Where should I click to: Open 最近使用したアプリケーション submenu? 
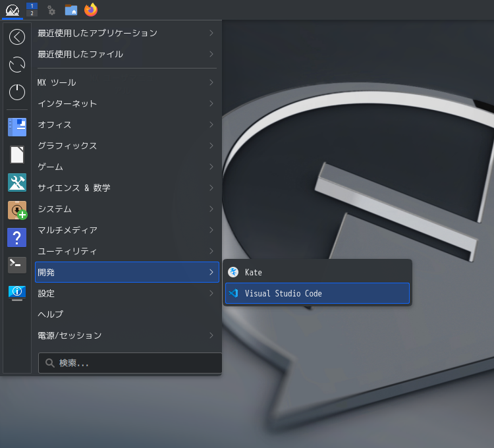coord(127,33)
